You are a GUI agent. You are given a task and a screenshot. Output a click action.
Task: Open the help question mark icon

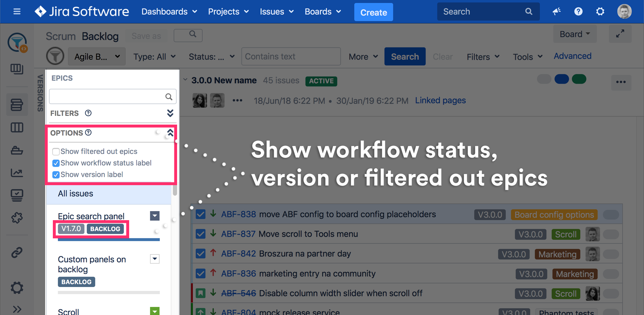click(x=578, y=12)
